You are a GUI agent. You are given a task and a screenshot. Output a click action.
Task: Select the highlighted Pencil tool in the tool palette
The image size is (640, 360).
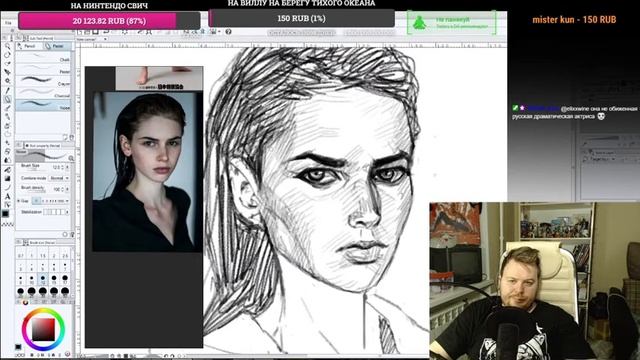click(x=8, y=99)
